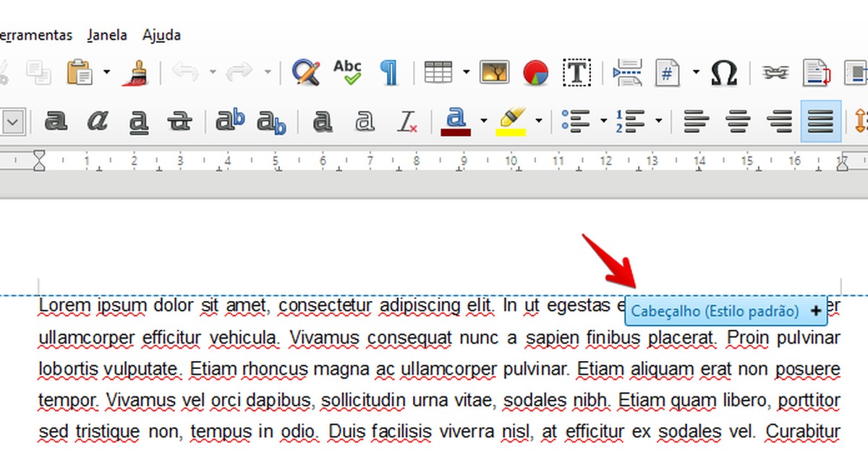The width and height of the screenshot is (868, 450).
Task: Insert a page break
Action: [626, 72]
